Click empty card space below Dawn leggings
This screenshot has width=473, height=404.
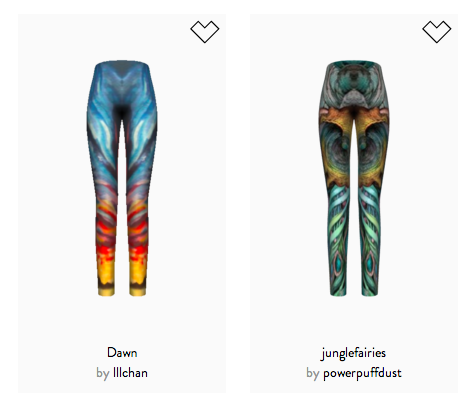(122, 320)
